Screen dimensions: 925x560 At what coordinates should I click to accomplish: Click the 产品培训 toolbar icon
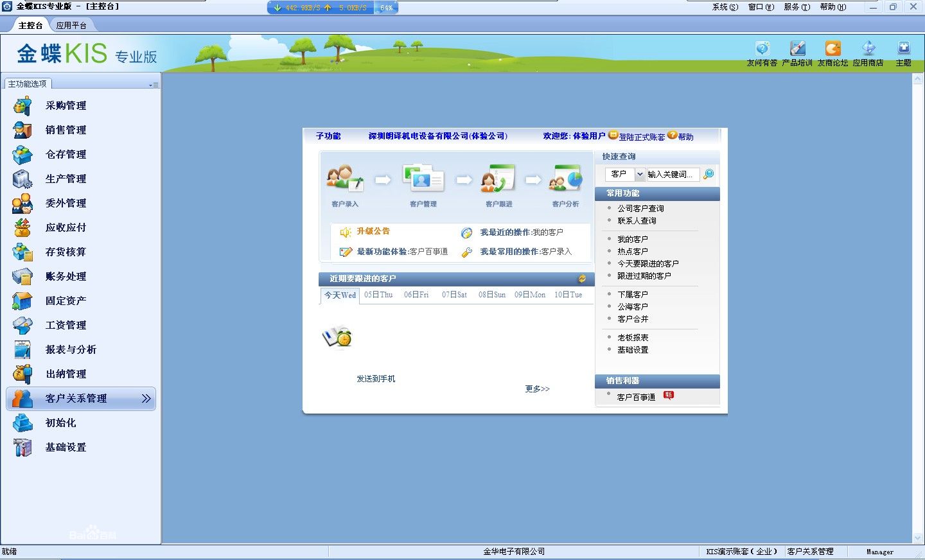pyautogui.click(x=797, y=48)
